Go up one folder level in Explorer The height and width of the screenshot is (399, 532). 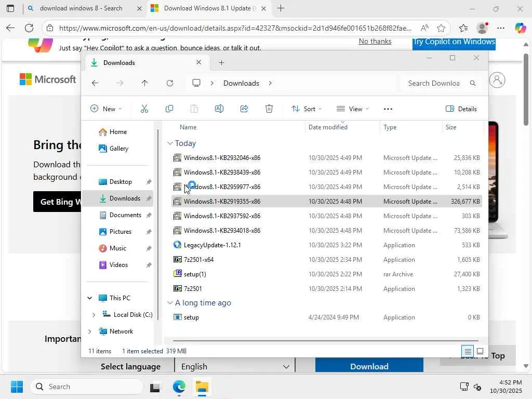pyautogui.click(x=145, y=83)
